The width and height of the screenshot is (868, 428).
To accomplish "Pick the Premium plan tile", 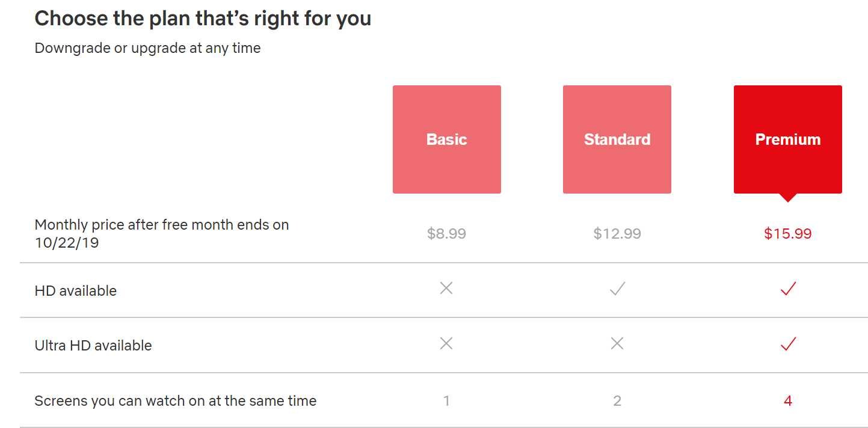I will point(787,139).
